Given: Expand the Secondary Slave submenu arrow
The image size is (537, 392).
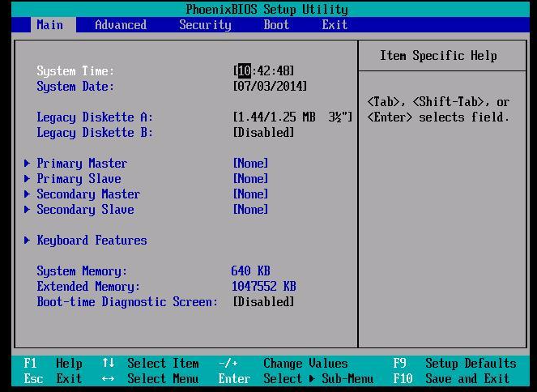Looking at the screenshot, I should [28, 210].
